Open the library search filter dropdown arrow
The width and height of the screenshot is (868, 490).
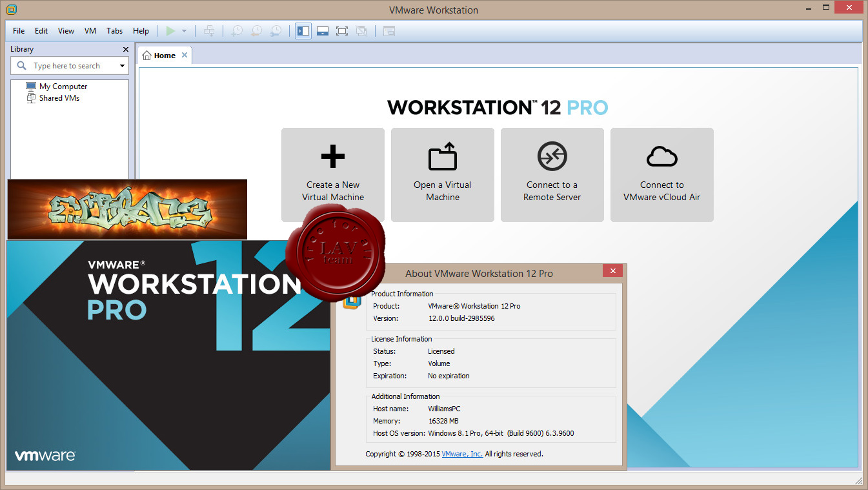(x=122, y=66)
